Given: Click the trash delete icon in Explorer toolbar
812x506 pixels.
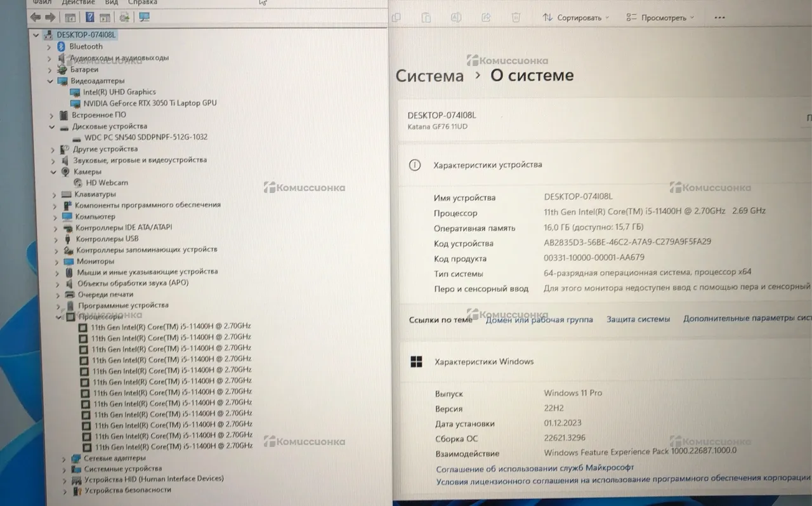Looking at the screenshot, I should tap(516, 18).
